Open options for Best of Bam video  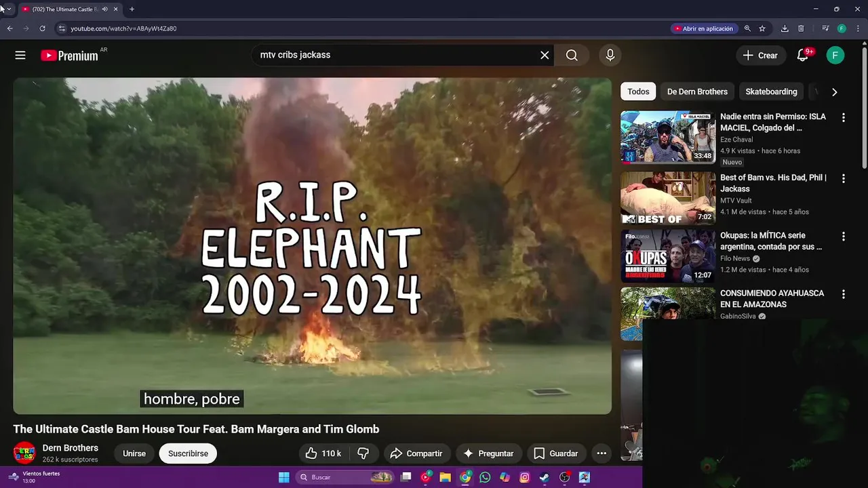tap(844, 178)
